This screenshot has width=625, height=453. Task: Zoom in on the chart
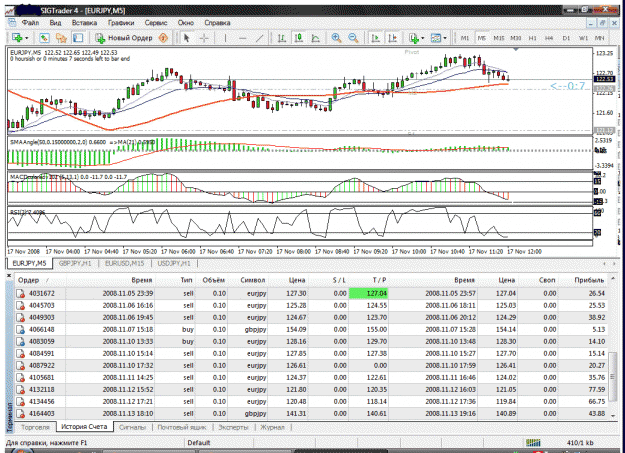[x=336, y=38]
